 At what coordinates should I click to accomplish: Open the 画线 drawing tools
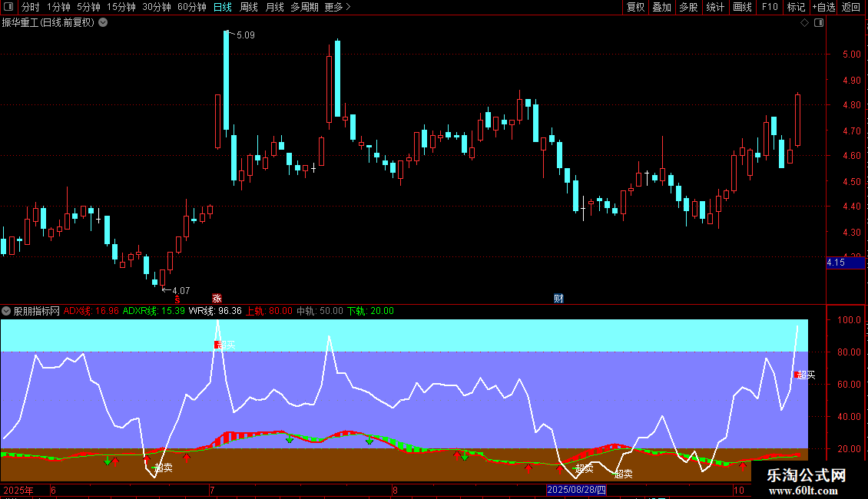742,7
